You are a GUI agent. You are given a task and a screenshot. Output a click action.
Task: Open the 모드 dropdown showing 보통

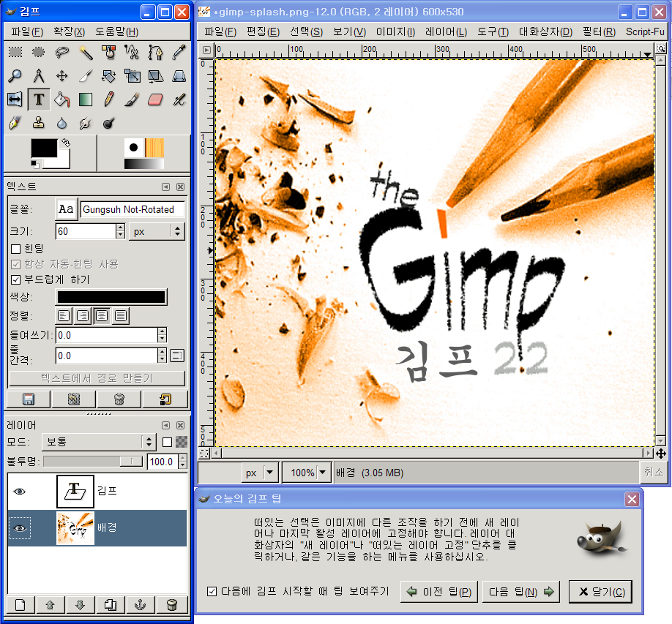[x=98, y=442]
